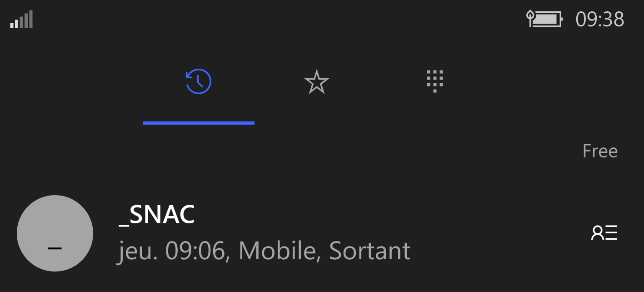Click the keypad dots grid icon

pyautogui.click(x=435, y=81)
